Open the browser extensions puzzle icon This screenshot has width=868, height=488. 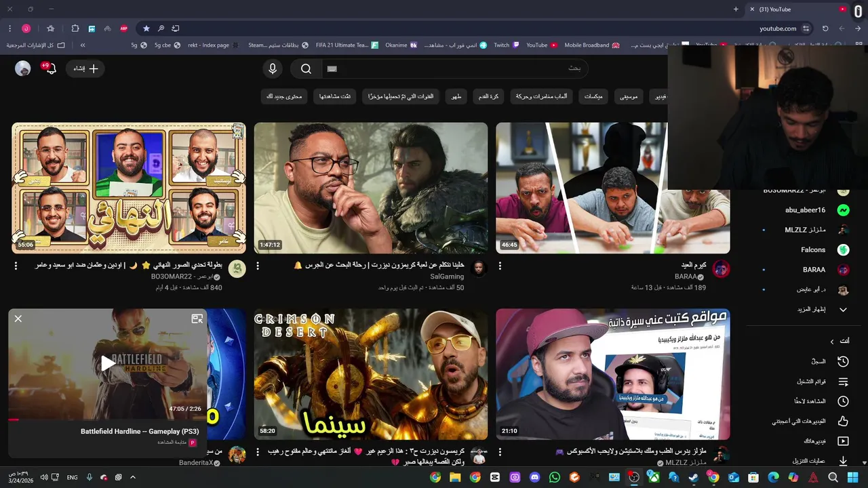[75, 28]
